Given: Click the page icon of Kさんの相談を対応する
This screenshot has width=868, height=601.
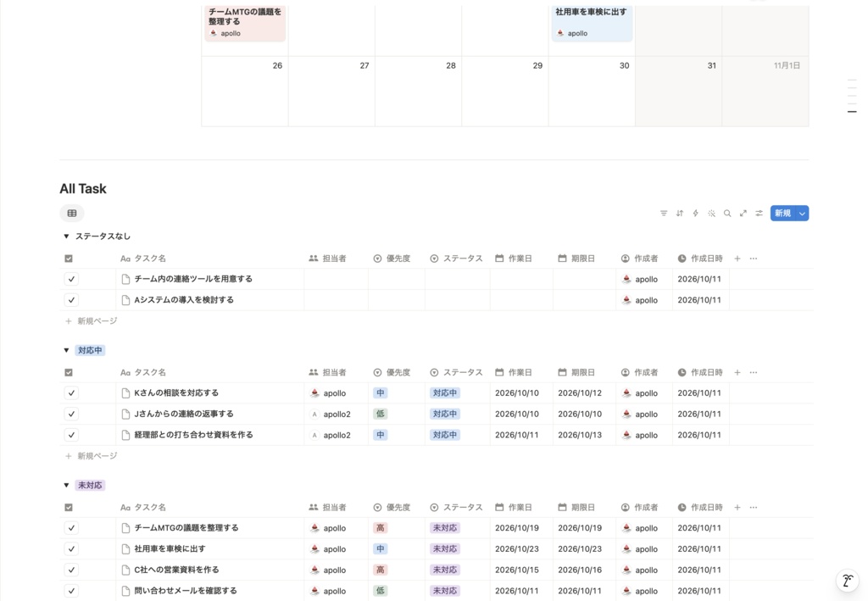Looking at the screenshot, I should (125, 393).
